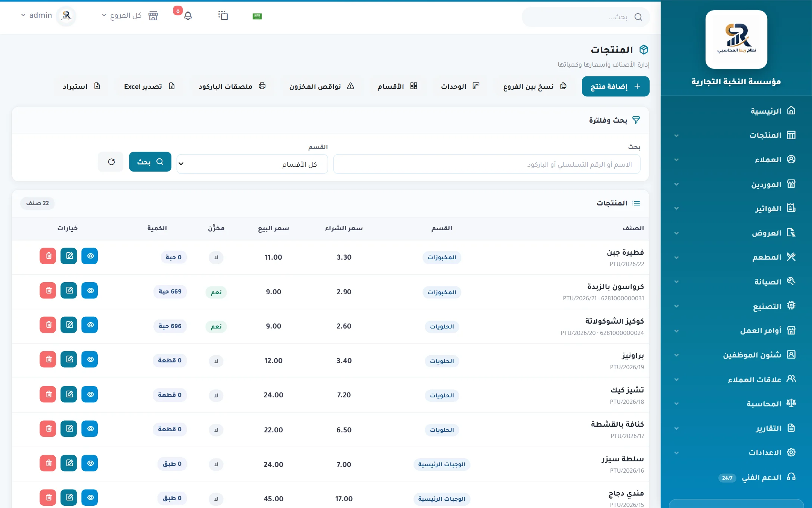The image size is (812, 508).
Task: Click the Saudi flag language icon
Action: pos(257,16)
